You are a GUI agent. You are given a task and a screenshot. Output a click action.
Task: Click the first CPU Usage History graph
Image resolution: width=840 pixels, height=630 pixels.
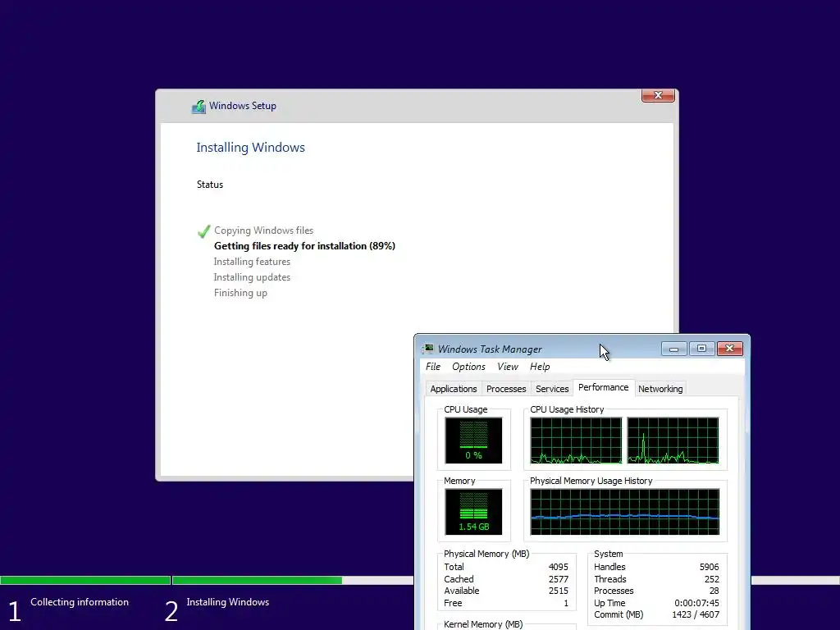pyautogui.click(x=576, y=441)
